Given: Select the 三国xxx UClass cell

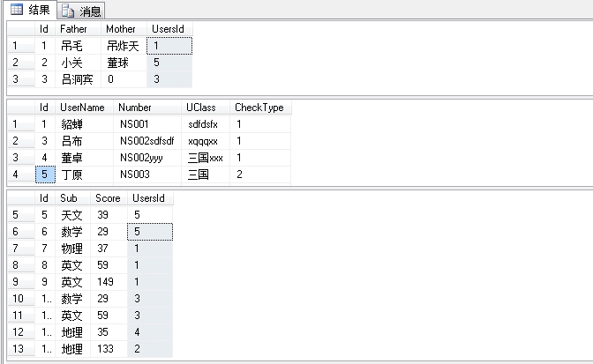Looking at the screenshot, I should (x=206, y=158).
